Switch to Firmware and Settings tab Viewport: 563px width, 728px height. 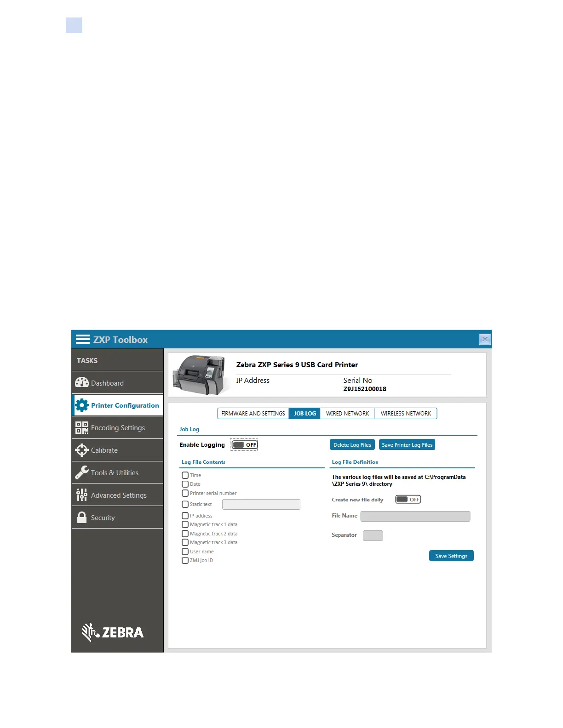point(253,414)
